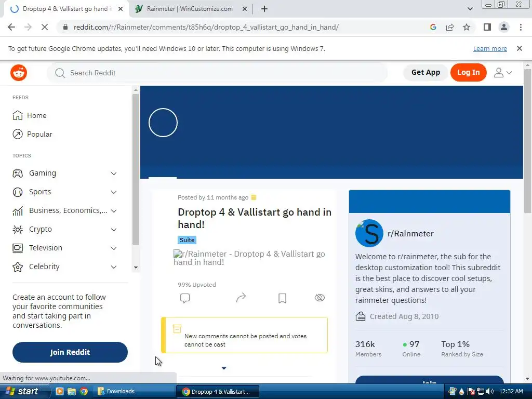
Task: Share the post with arrow icon
Action: [241, 298]
